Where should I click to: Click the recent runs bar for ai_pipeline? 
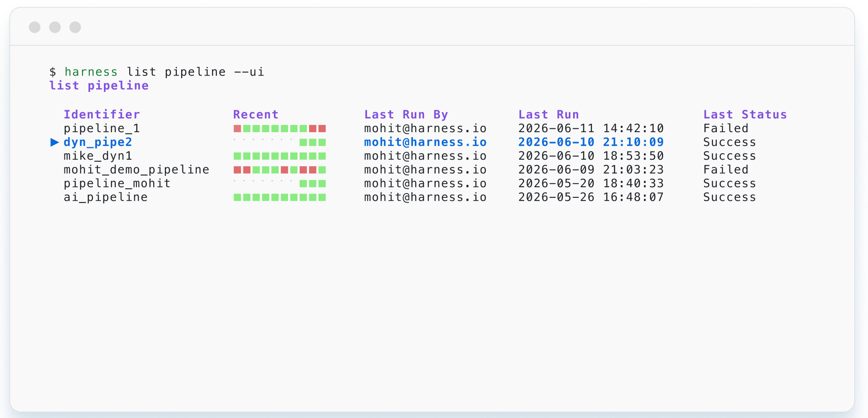(280, 197)
